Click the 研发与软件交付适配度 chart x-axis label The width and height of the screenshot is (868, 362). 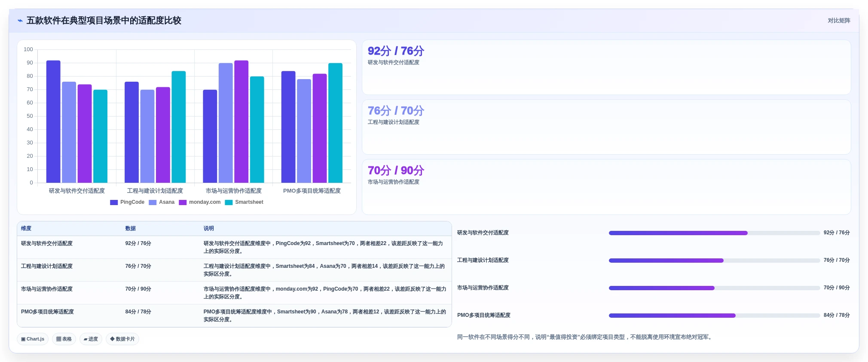coord(77,191)
